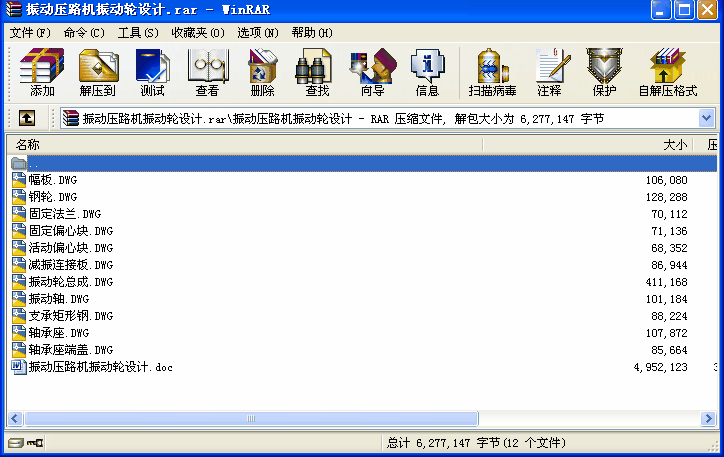Image resolution: width=724 pixels, height=457 pixels.
Task: Run the 测试 (Test) archive tool
Action: (152, 72)
